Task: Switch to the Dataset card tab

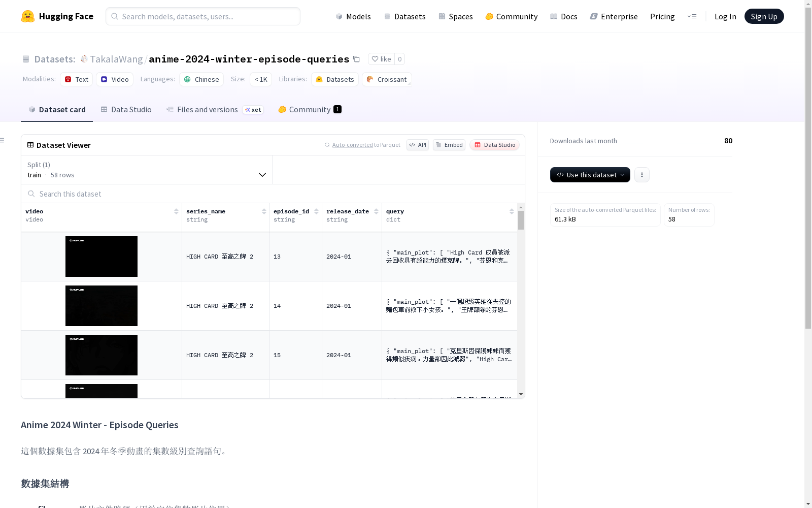Action: 57,110
